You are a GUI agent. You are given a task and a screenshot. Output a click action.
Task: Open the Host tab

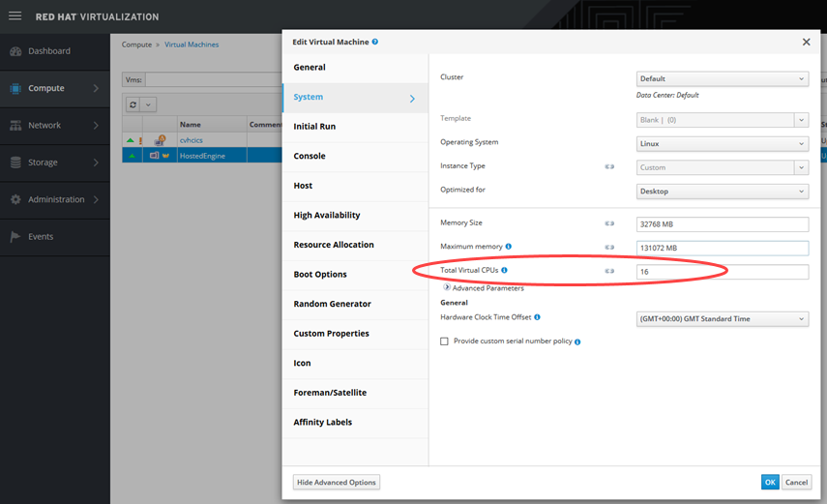tap(355, 186)
